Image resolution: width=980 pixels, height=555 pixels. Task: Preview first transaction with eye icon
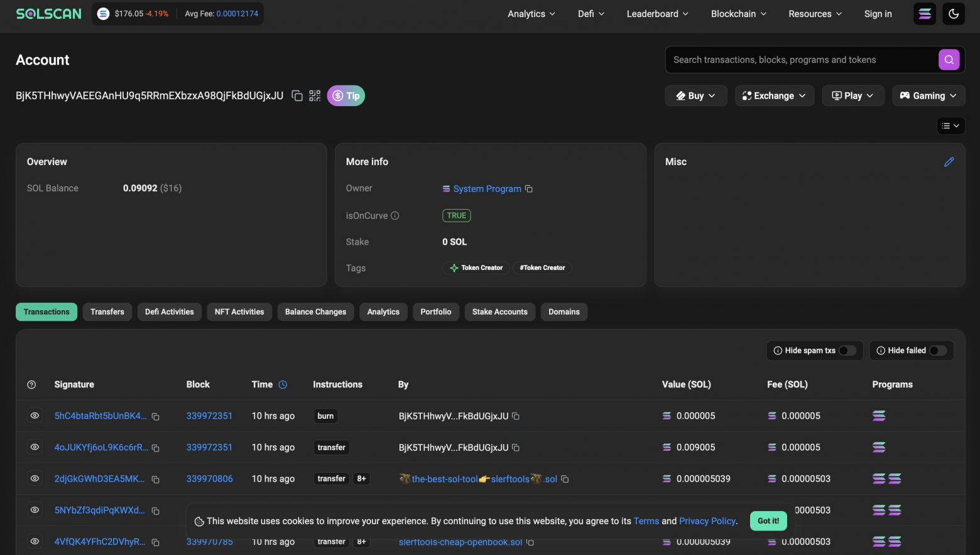pyautogui.click(x=35, y=416)
